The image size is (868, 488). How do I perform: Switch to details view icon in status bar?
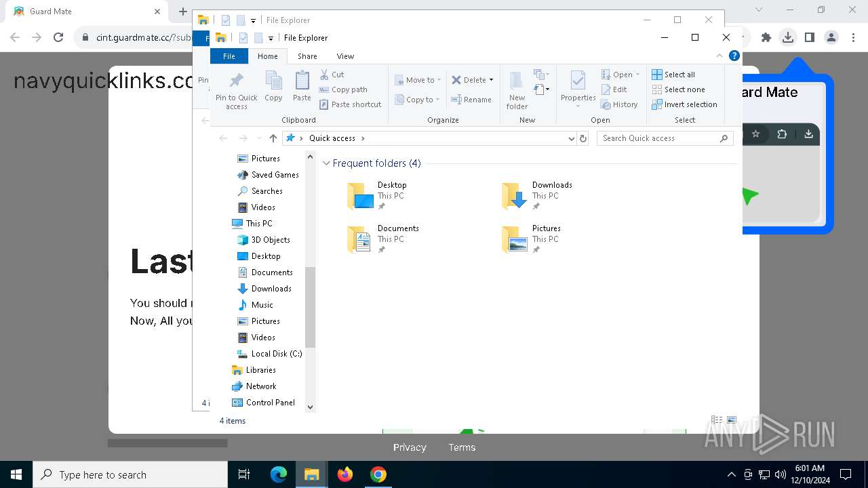717,420
